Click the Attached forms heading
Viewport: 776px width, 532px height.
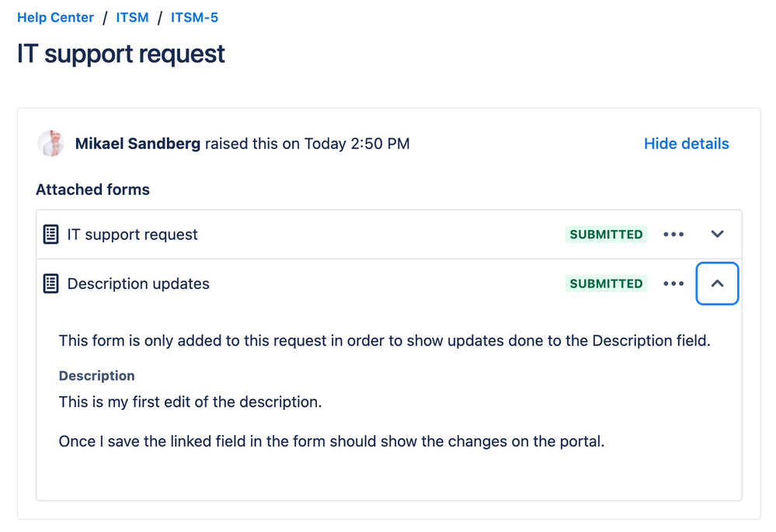tap(92, 190)
